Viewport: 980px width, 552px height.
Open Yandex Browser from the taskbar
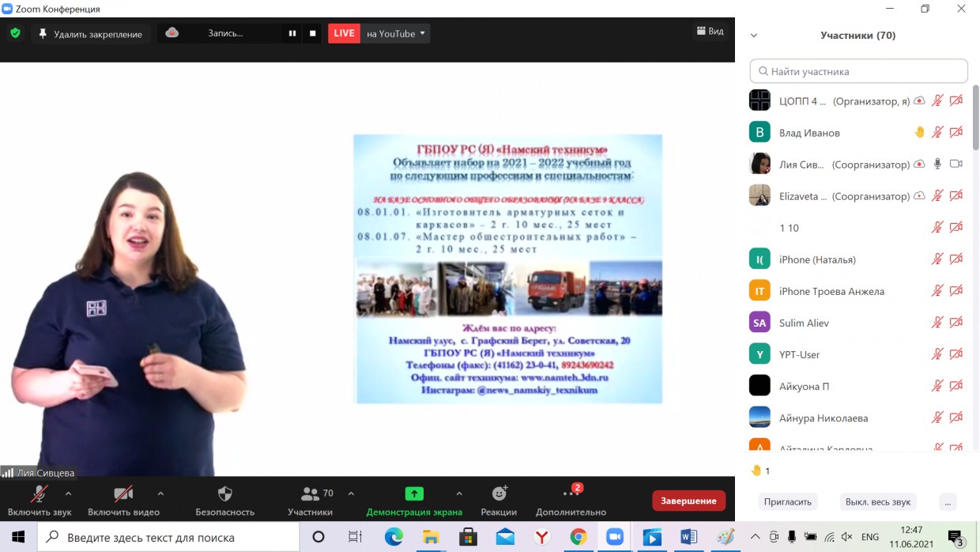click(x=541, y=537)
